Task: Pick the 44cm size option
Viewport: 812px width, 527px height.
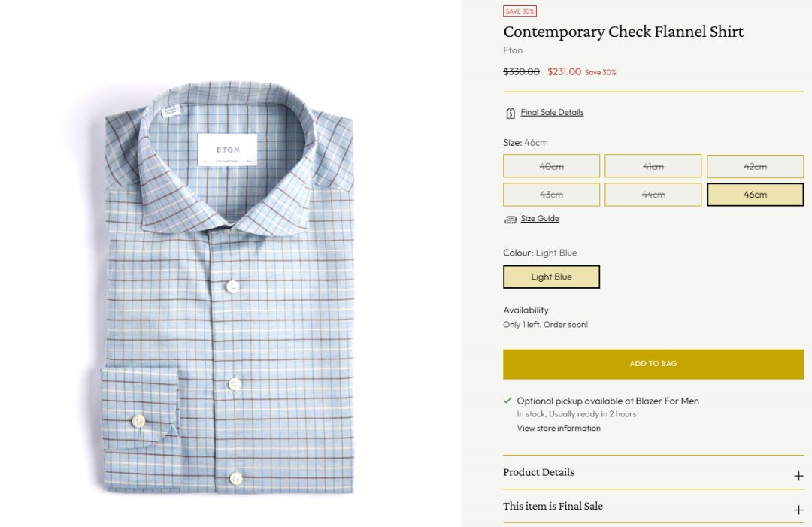Action: pyautogui.click(x=653, y=195)
